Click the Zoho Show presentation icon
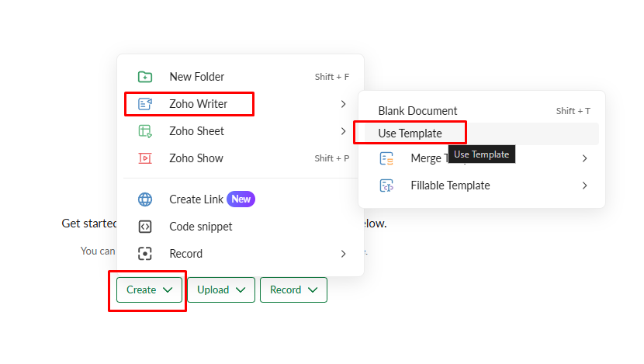Screen dimensions: 644x364 (x=145, y=158)
